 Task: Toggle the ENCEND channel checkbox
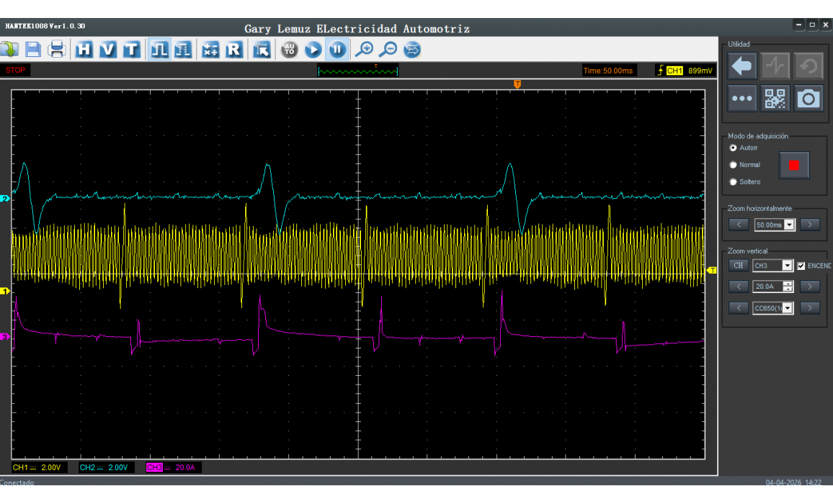[801, 266]
